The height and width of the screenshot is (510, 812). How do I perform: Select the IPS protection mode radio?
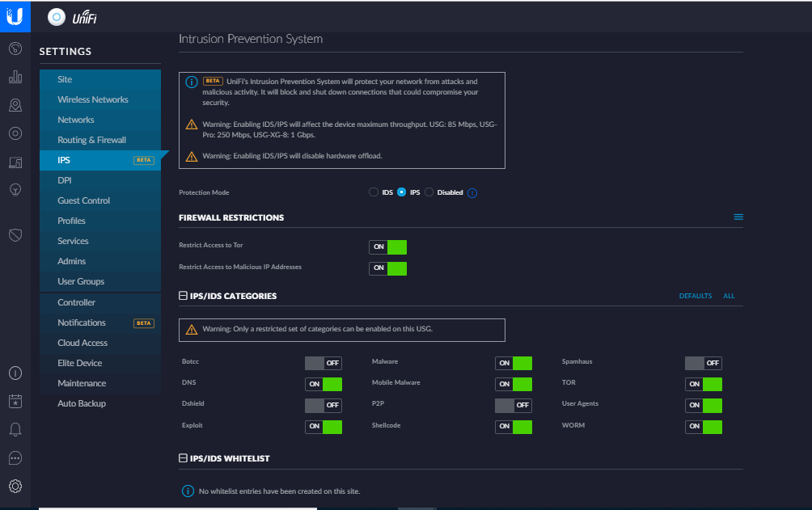click(x=401, y=192)
